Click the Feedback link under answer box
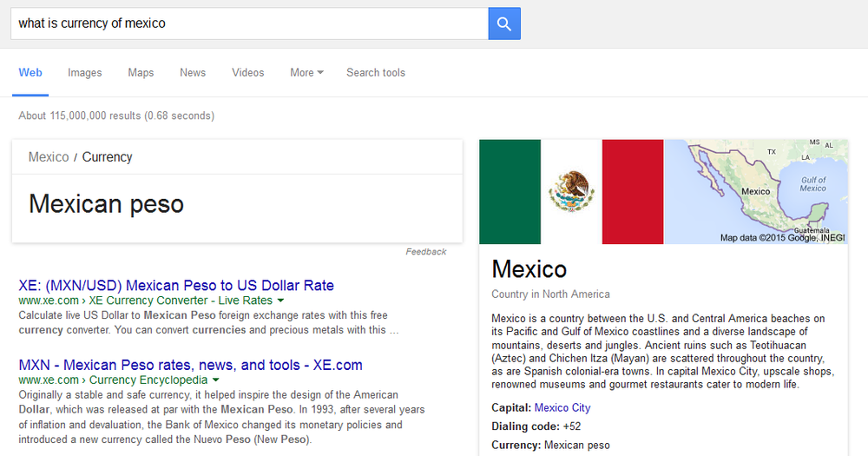The width and height of the screenshot is (868, 456). pos(425,252)
